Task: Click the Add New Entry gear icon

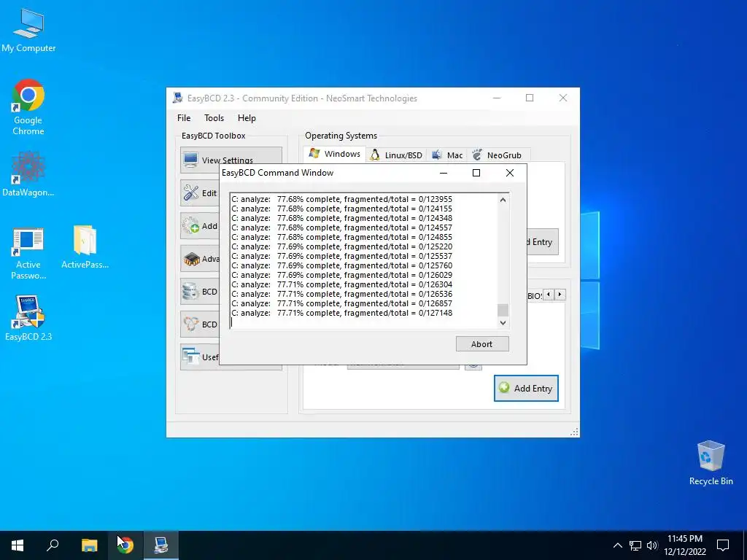Action: [191, 226]
